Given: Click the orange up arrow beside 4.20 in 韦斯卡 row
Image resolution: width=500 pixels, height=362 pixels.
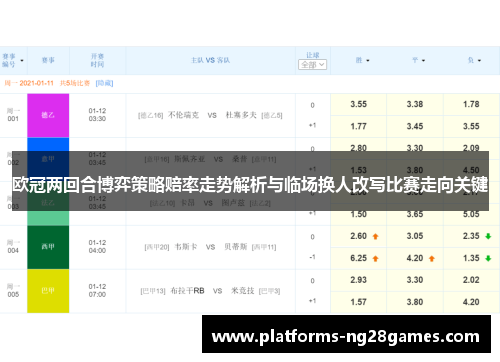Looking at the screenshot, I should (432, 258).
